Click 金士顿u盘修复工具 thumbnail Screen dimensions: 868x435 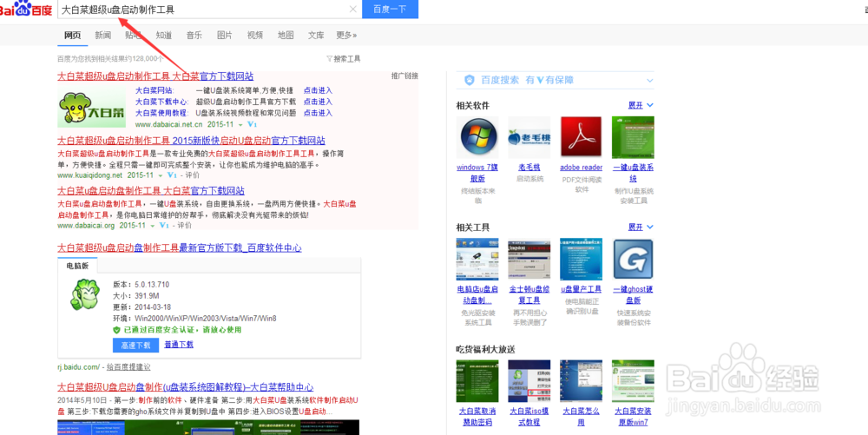[x=529, y=260]
